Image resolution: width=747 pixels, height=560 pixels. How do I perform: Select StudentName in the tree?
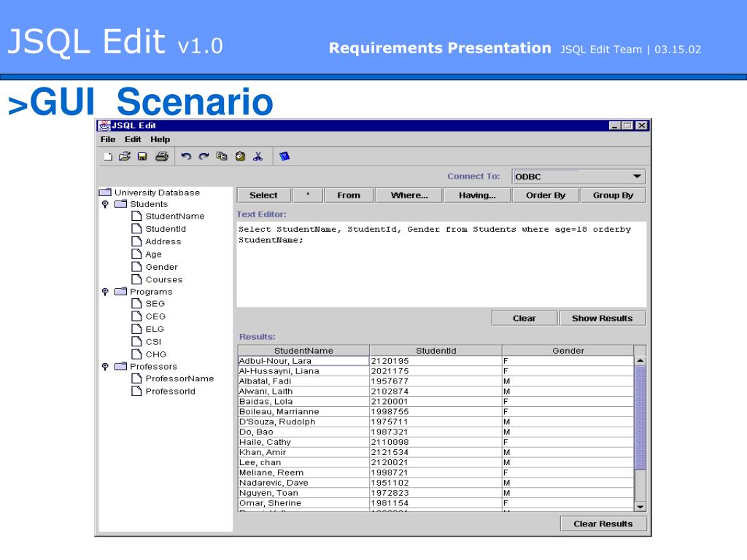pyautogui.click(x=175, y=216)
